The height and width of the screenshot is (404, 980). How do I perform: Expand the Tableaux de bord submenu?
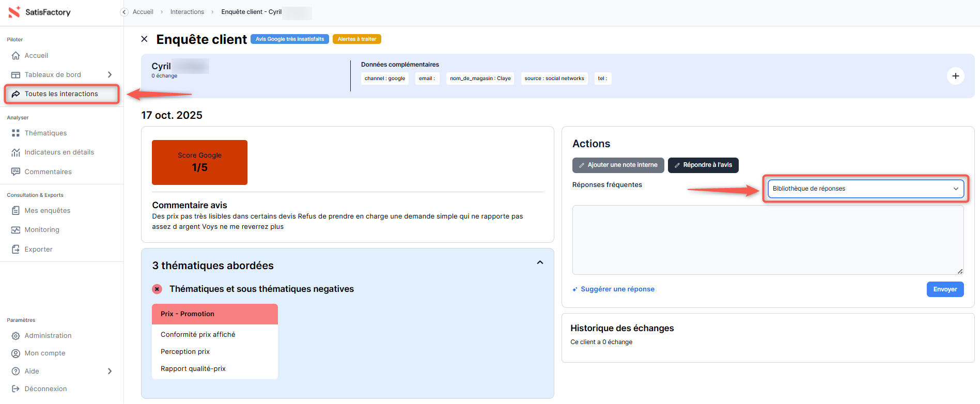coord(110,75)
